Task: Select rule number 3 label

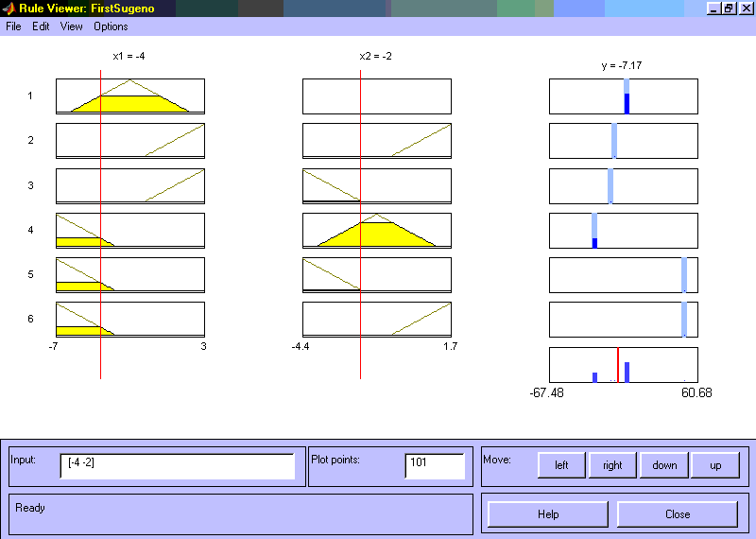Action: point(30,185)
